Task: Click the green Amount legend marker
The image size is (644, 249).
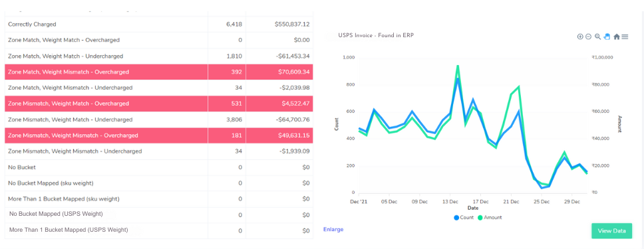Action: click(x=480, y=217)
